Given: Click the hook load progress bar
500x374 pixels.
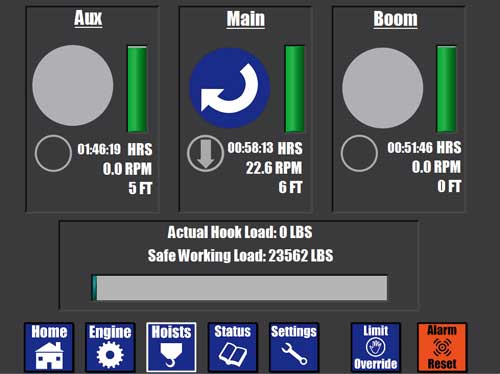Looking at the screenshot, I should coord(239,288).
